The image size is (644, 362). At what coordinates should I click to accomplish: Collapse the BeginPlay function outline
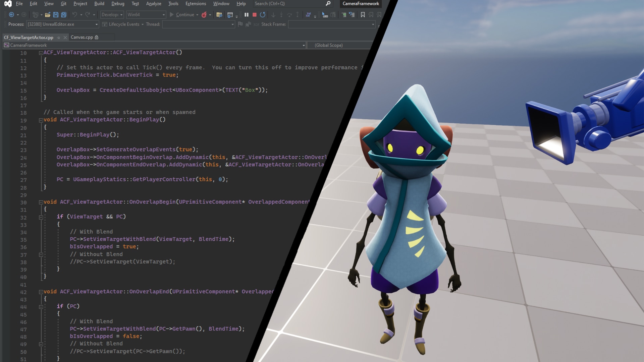tap(41, 120)
